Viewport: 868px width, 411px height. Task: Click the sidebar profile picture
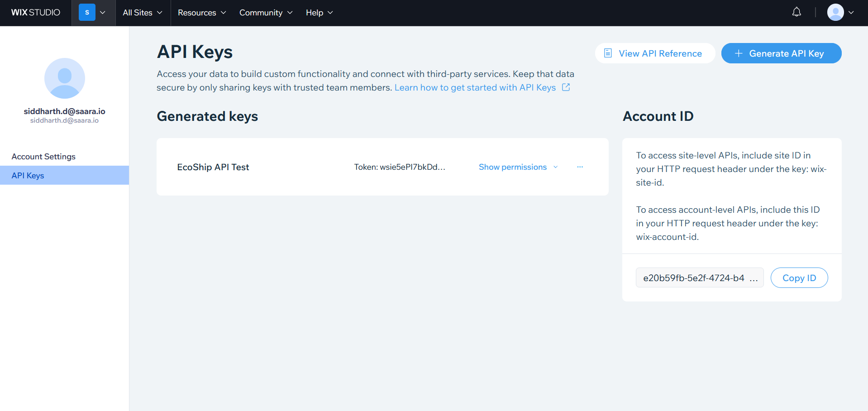tap(64, 78)
